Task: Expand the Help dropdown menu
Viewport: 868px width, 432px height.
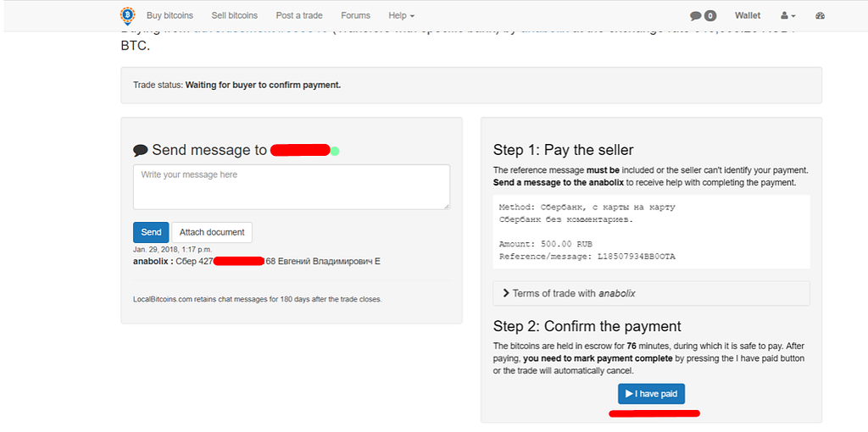Action: click(x=401, y=15)
